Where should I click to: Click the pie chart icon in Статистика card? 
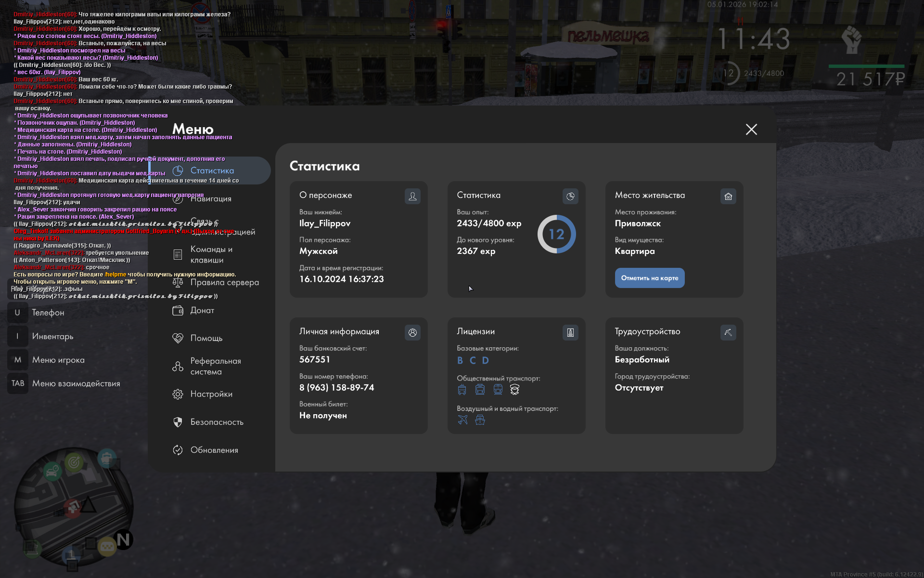(x=570, y=196)
